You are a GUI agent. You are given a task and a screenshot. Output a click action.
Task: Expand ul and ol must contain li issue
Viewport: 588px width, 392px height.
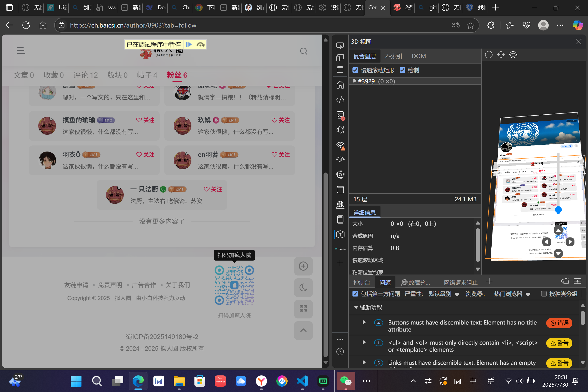364,343
